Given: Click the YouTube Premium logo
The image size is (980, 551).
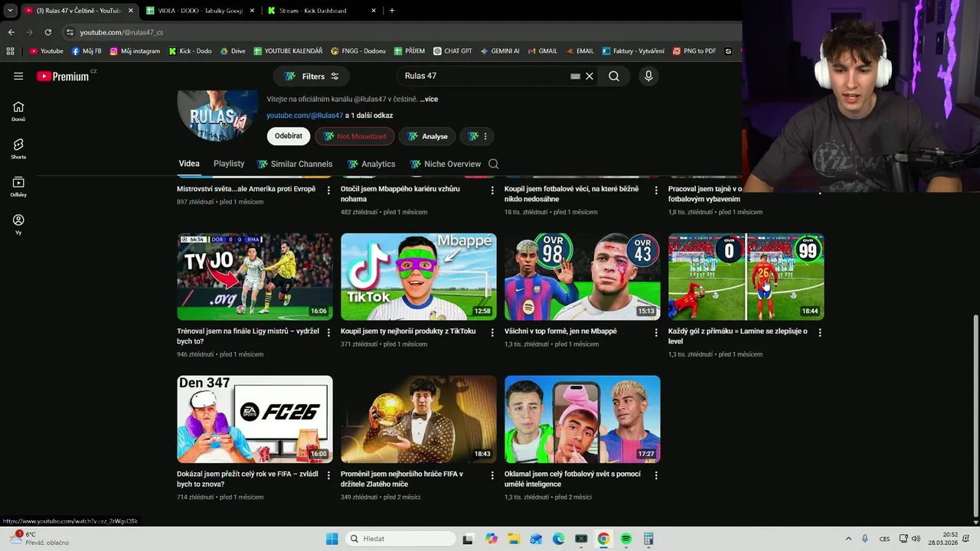Looking at the screenshot, I should [64, 76].
